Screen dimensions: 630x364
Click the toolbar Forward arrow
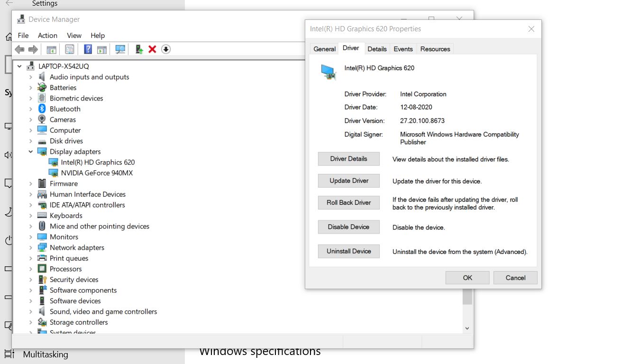coord(33,49)
